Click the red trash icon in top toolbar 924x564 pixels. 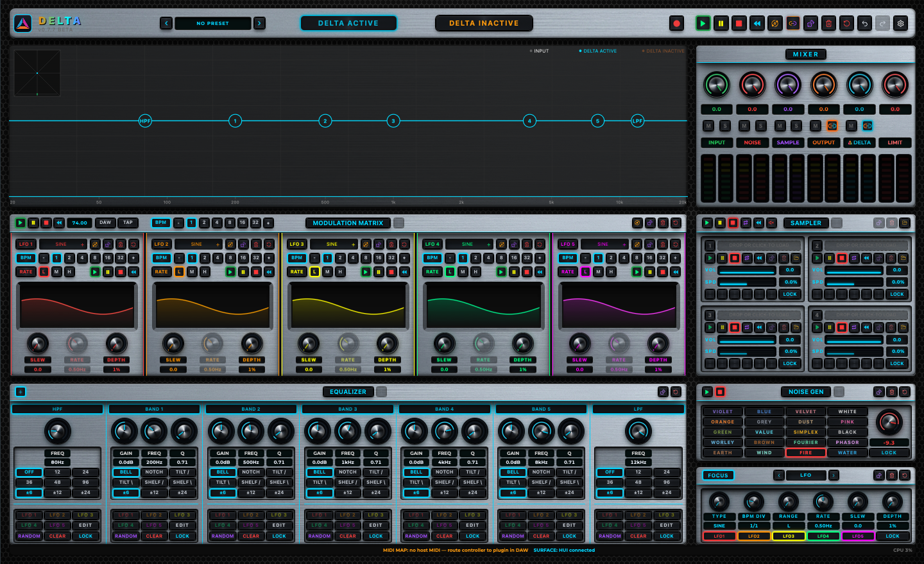(828, 24)
